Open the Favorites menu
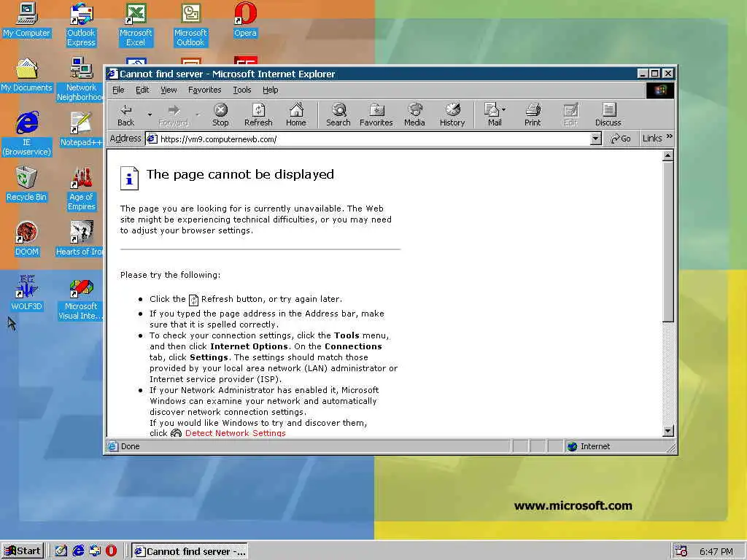The width and height of the screenshot is (747, 560). tap(204, 90)
